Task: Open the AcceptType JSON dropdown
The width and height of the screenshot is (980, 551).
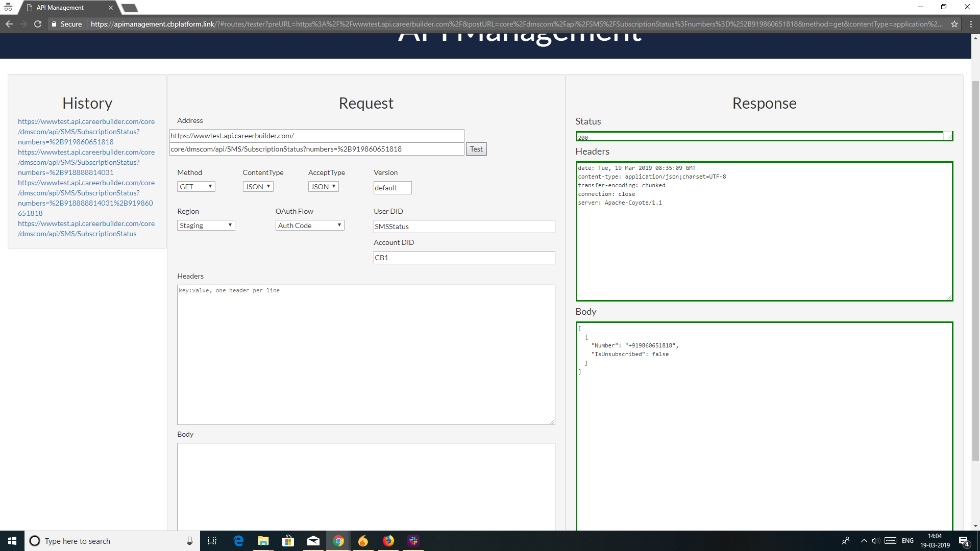Action: tap(323, 187)
